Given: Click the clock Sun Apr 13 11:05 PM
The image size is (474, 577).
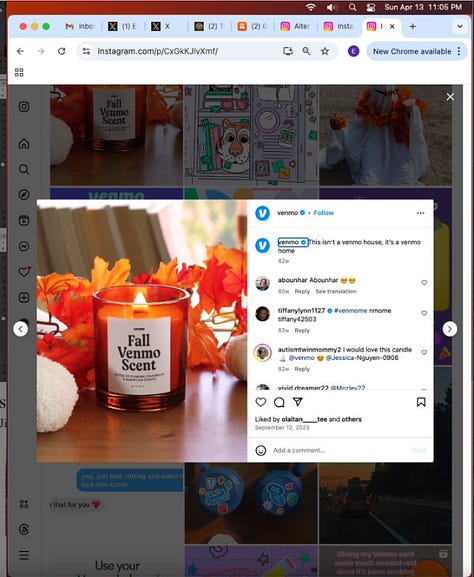Looking at the screenshot, I should click(x=423, y=7).
